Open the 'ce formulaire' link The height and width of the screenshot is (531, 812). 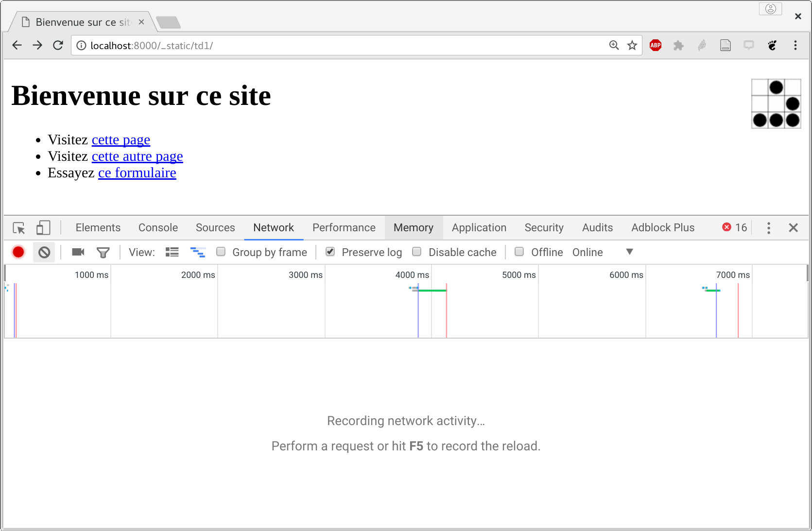[137, 172]
